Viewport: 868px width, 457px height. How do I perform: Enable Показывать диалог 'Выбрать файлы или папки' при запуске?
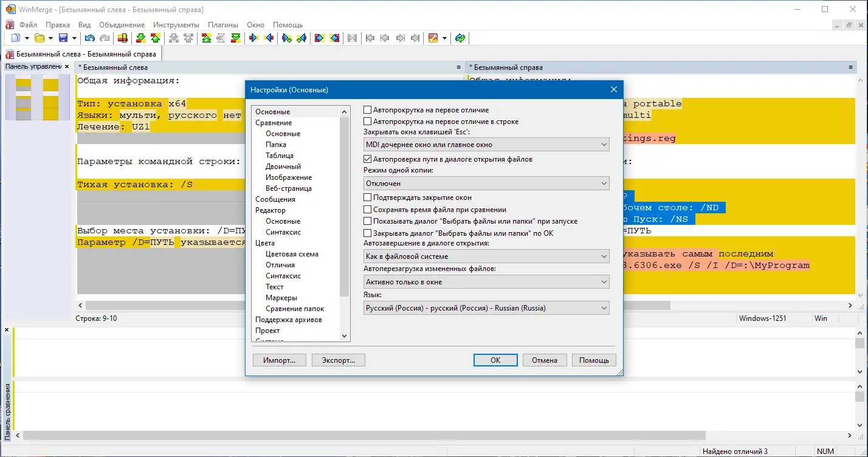(368, 221)
